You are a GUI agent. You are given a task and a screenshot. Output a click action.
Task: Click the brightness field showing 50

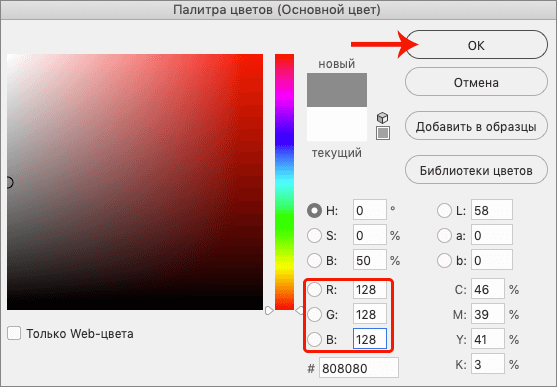point(370,260)
